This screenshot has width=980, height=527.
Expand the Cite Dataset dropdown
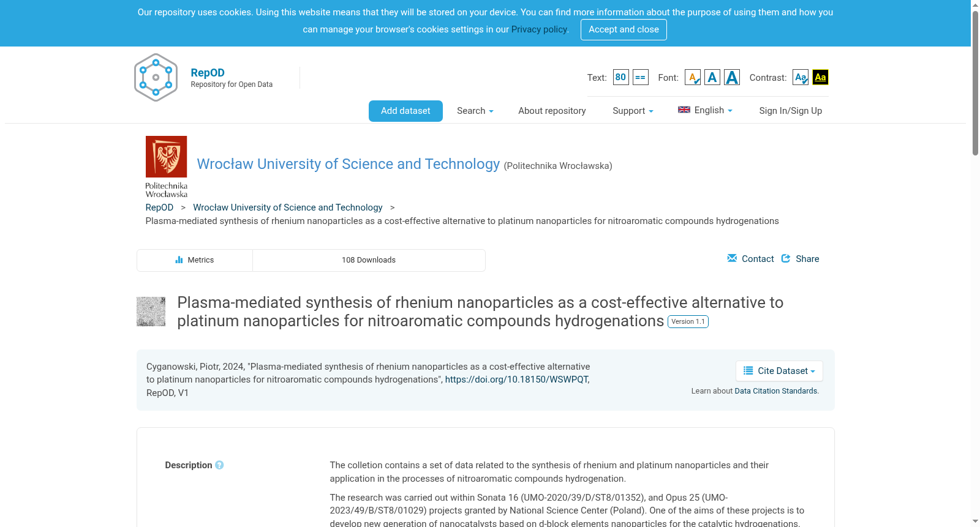point(779,371)
